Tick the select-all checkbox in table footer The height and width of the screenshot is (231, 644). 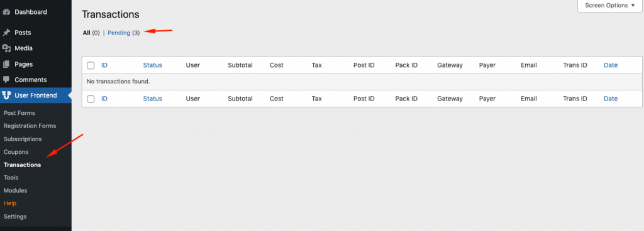tap(91, 99)
